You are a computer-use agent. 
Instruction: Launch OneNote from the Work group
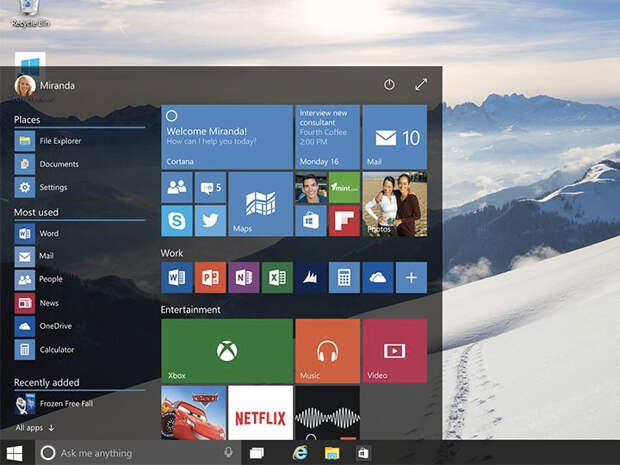[x=244, y=278]
